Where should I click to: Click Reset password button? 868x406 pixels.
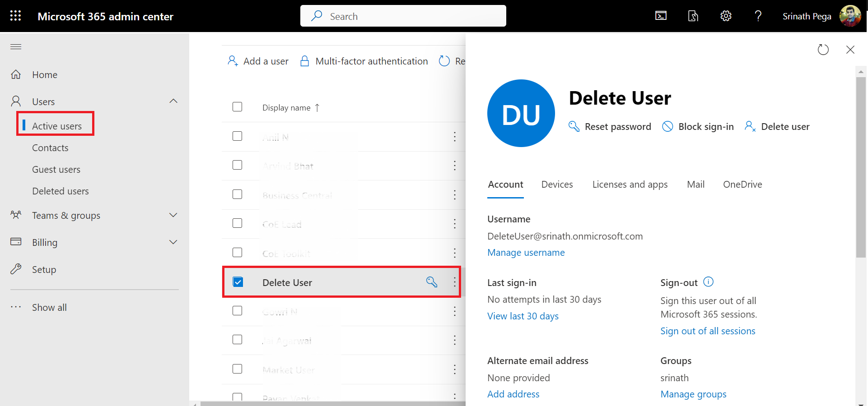coord(610,127)
